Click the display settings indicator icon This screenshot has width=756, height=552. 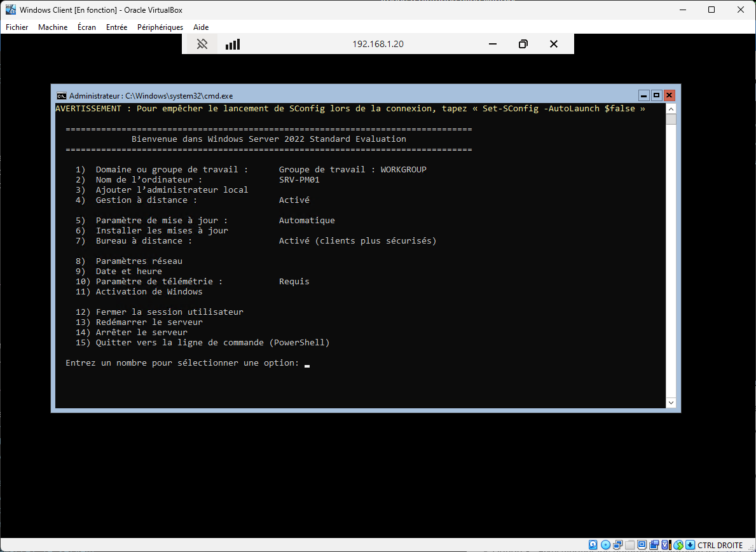tap(642, 545)
